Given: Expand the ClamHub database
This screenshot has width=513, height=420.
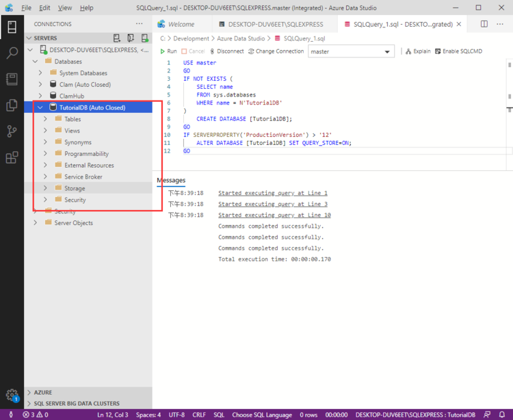Looking at the screenshot, I should click(40, 96).
